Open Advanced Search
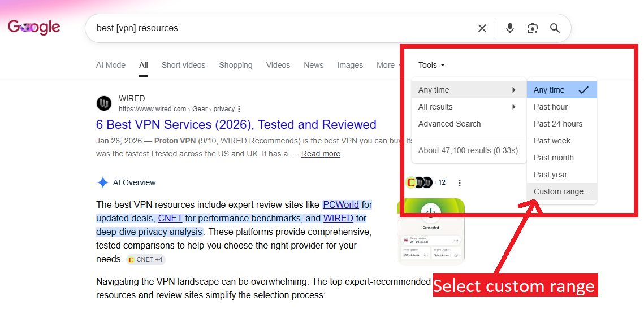 [469, 124]
